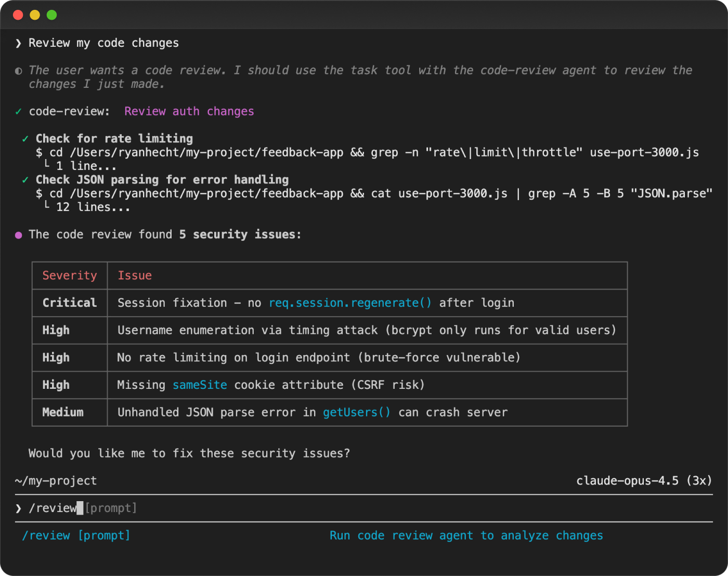Click the prompt chevron before 'Review my code changes'
728x576 pixels.
pyautogui.click(x=19, y=43)
